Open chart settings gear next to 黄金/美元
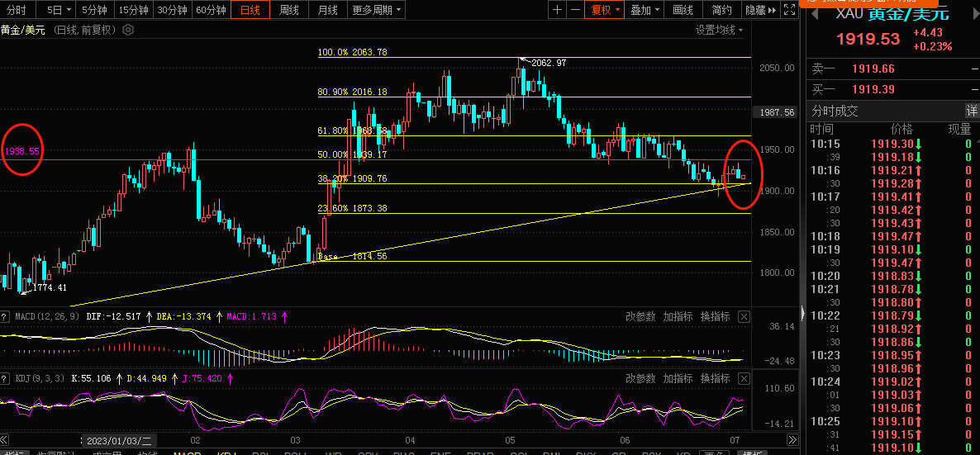980x455 pixels. [x=128, y=30]
